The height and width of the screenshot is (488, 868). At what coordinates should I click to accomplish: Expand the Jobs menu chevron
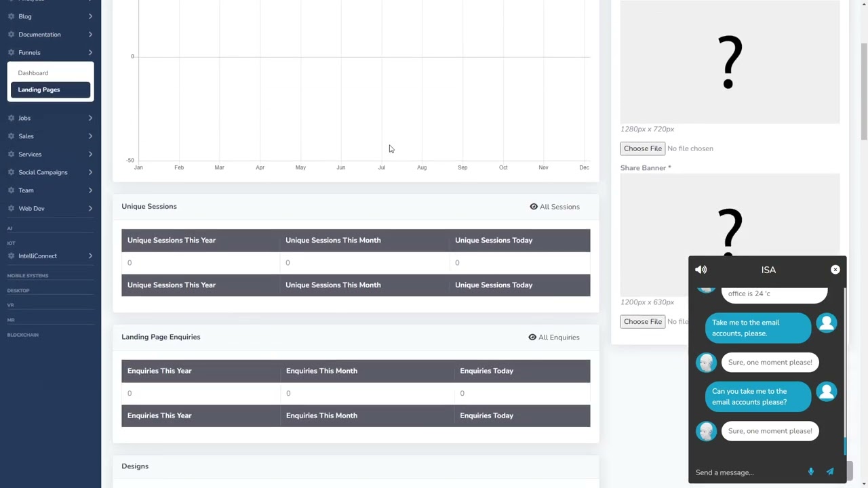pos(90,118)
